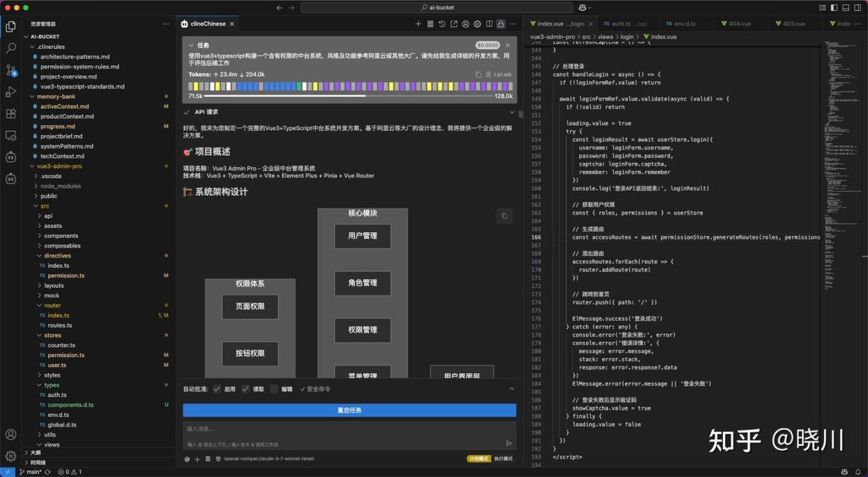Viewport: 868px width, 477px height.
Task: Click the @ add context icon below input
Action: [187, 459]
